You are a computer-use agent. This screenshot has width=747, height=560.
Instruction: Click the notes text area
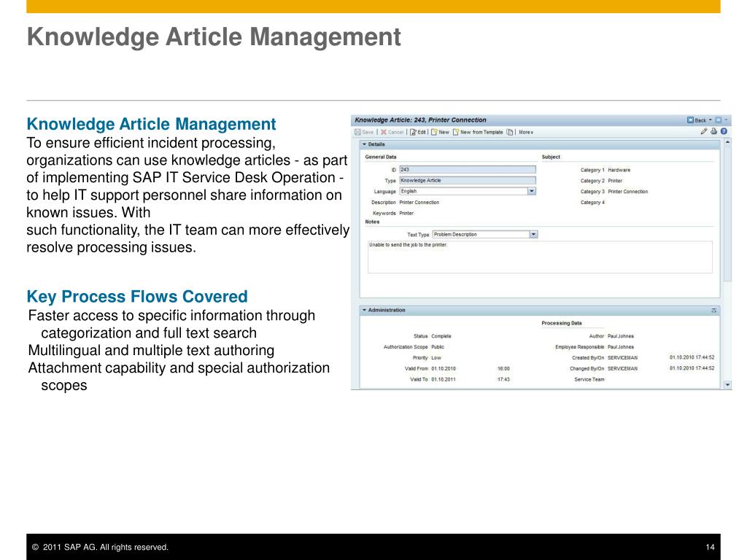coord(540,257)
